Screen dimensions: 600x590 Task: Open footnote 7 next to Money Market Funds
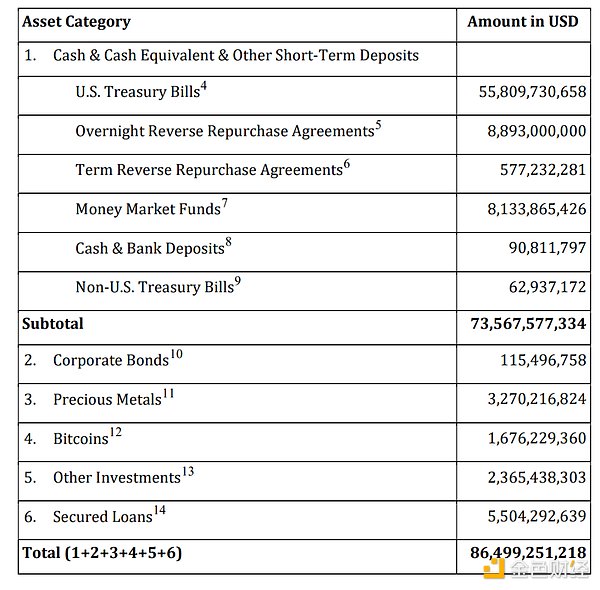(x=225, y=204)
